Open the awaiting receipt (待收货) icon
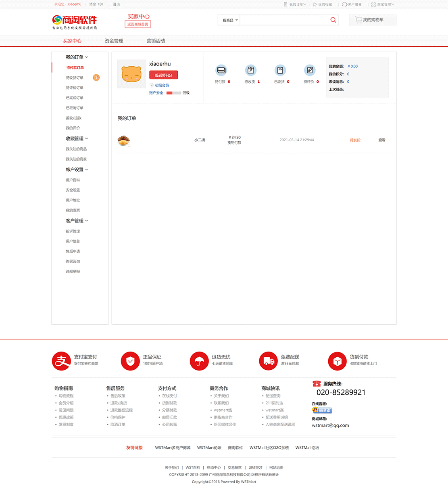 coord(251,70)
